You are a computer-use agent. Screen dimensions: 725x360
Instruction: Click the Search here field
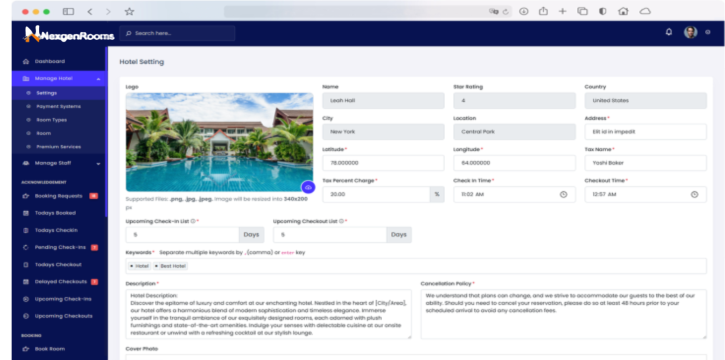[x=177, y=33]
